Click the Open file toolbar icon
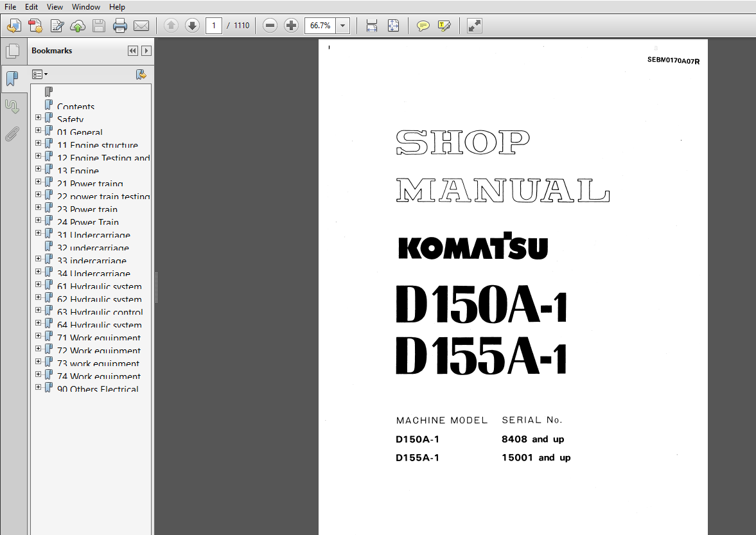The image size is (756, 535). [x=13, y=26]
